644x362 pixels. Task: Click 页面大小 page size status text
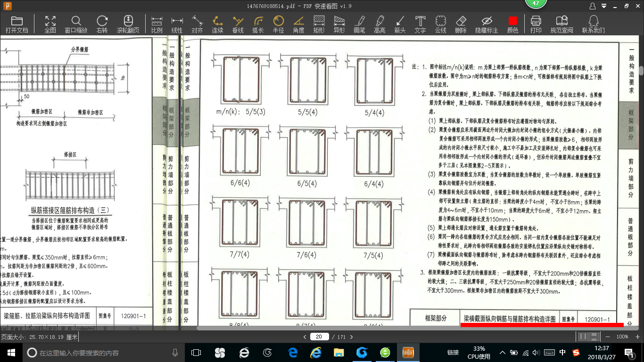(x=39, y=337)
